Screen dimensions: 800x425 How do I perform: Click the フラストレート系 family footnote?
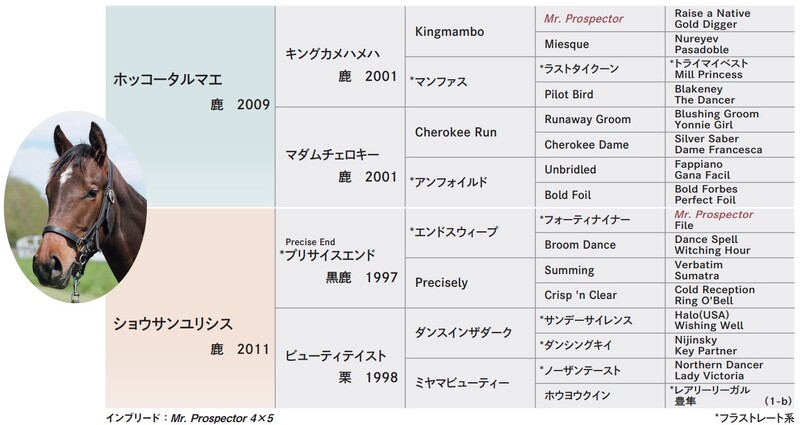pyautogui.click(x=755, y=418)
